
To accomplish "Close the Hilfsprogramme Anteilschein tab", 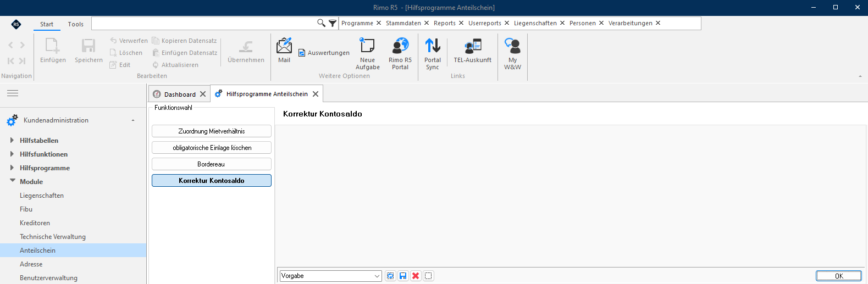I will pyautogui.click(x=316, y=94).
